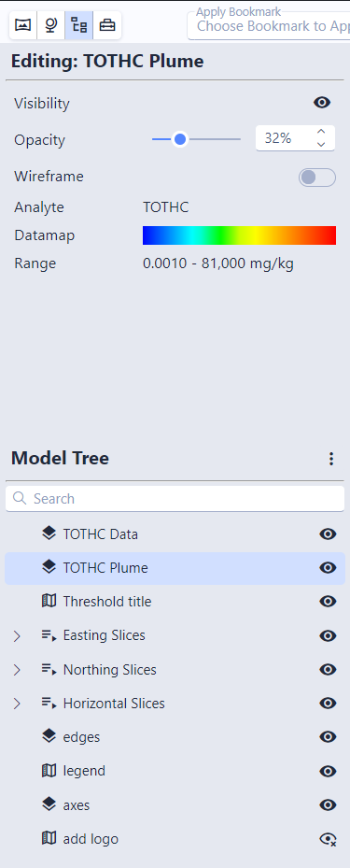Click the layers icon beside TOTHC Data
Image resolution: width=350 pixels, height=868 pixels.
click(x=49, y=534)
